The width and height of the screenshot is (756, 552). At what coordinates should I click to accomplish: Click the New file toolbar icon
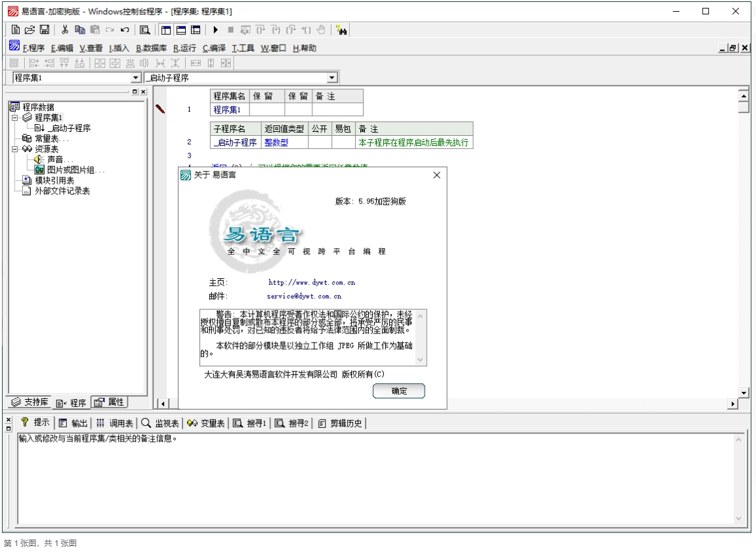[x=16, y=30]
